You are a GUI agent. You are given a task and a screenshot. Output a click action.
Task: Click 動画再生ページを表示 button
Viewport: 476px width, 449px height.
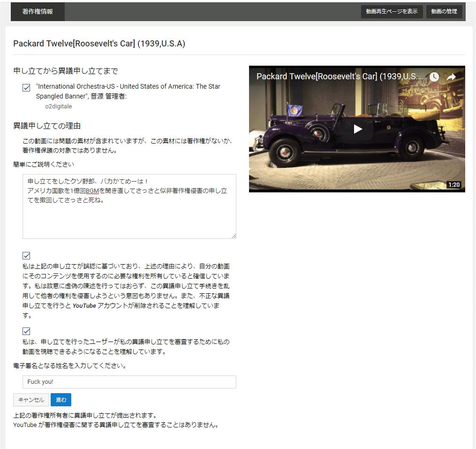tap(392, 12)
